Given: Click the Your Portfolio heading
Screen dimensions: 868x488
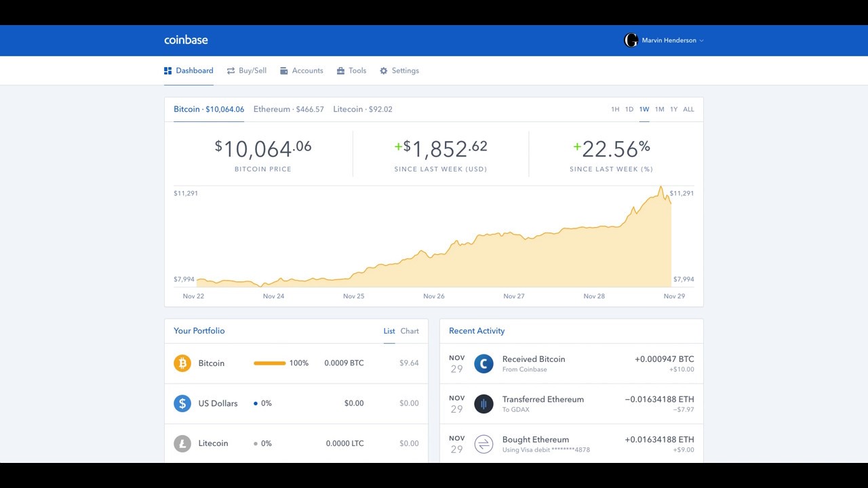Looking at the screenshot, I should pos(199,331).
